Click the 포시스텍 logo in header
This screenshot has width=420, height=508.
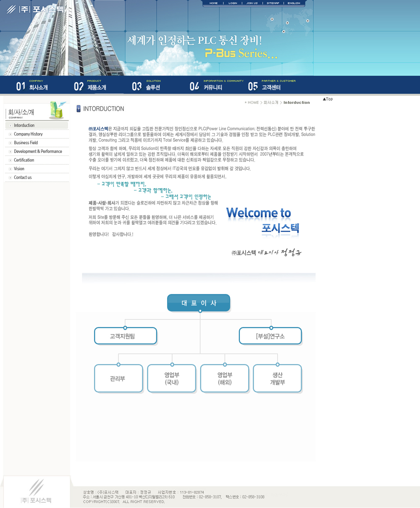(39, 9)
